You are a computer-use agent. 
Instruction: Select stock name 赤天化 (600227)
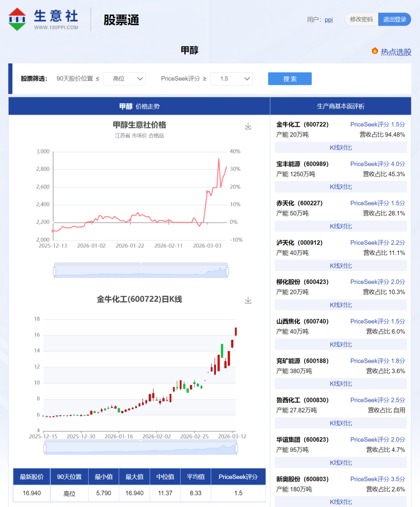click(299, 203)
